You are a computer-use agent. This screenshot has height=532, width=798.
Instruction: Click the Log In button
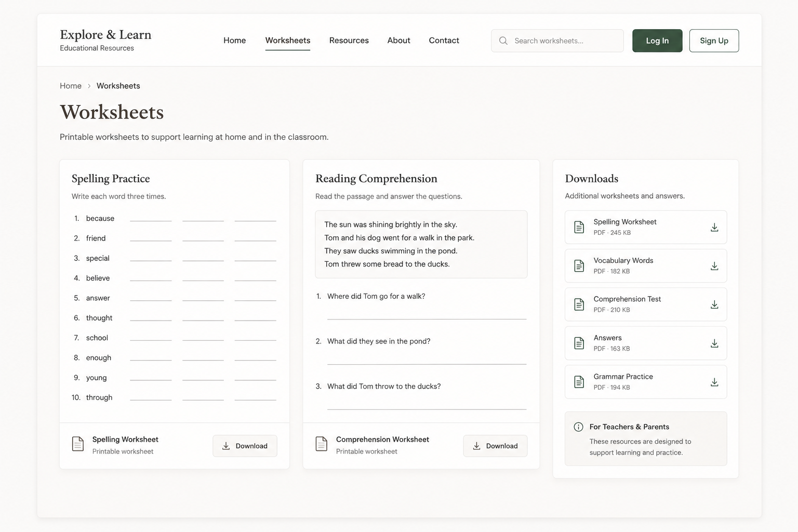657,41
